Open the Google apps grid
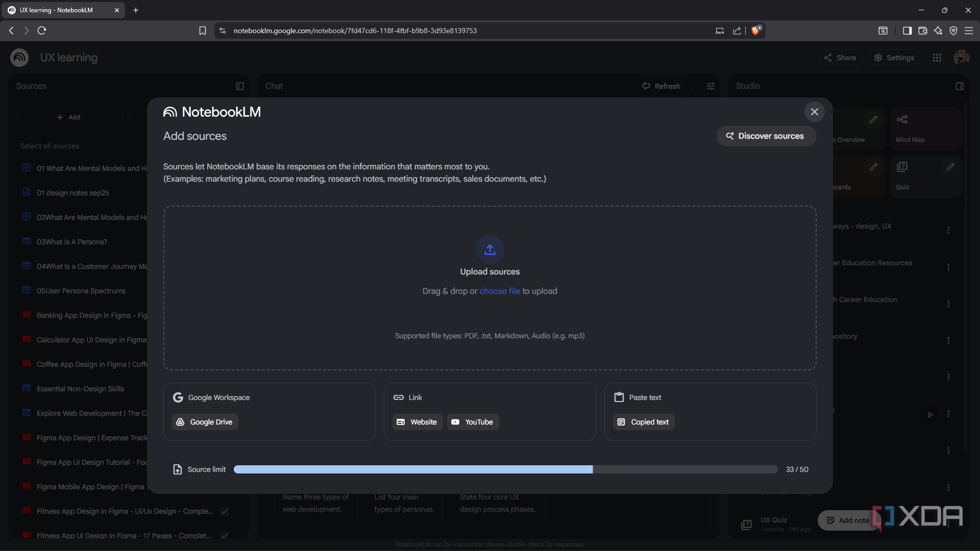980x551 pixels. [x=937, y=58]
